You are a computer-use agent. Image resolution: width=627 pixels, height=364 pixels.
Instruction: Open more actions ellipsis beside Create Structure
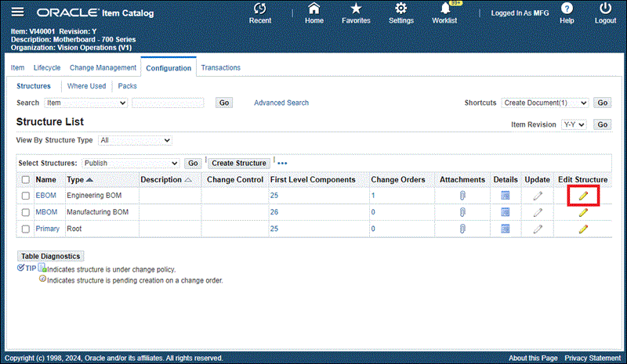(x=282, y=164)
